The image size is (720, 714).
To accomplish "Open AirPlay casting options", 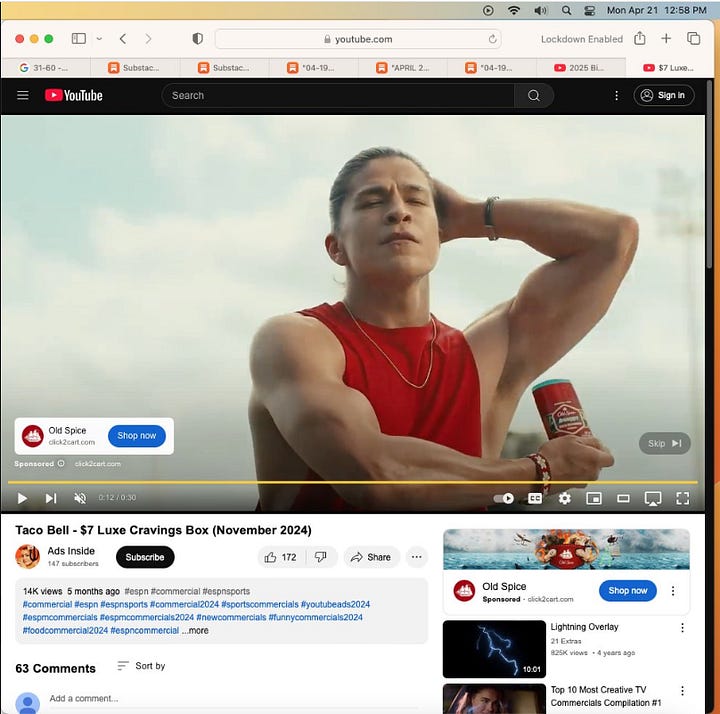I will pos(652,499).
